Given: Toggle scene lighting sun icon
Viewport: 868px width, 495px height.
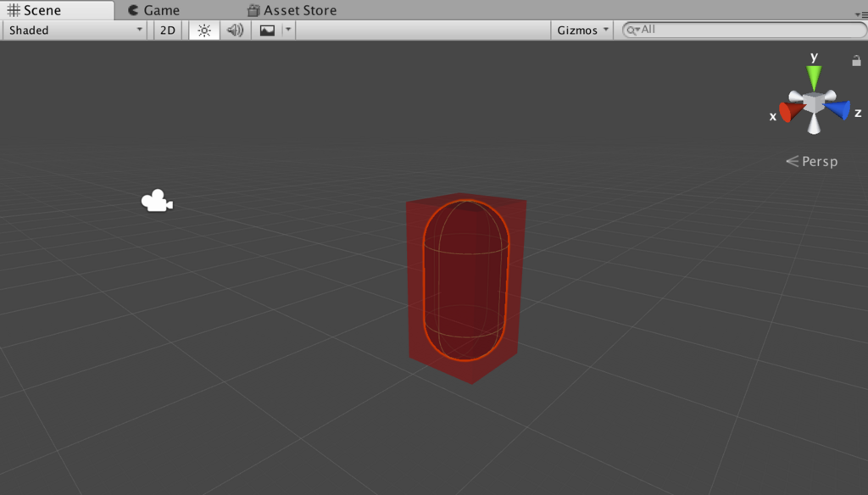Looking at the screenshot, I should pyautogui.click(x=204, y=30).
